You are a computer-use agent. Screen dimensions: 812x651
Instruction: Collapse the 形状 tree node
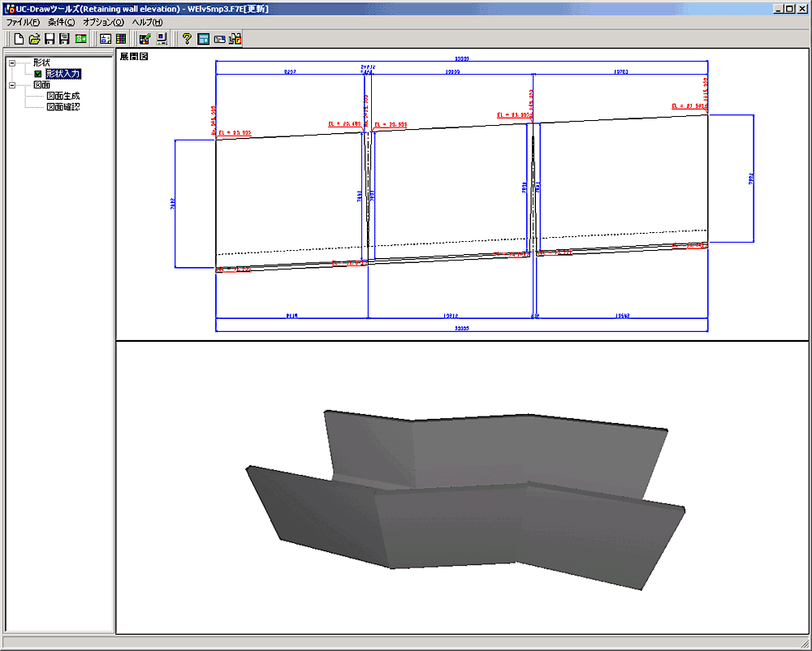12,63
